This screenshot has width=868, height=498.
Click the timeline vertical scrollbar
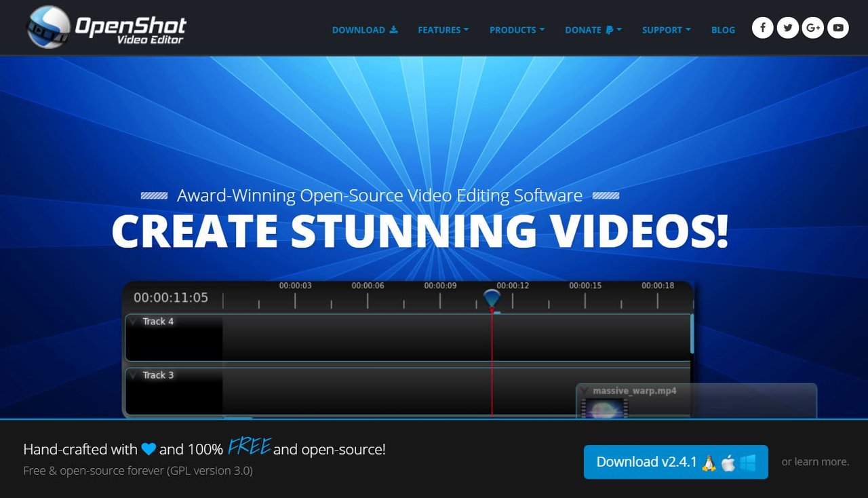(x=692, y=333)
